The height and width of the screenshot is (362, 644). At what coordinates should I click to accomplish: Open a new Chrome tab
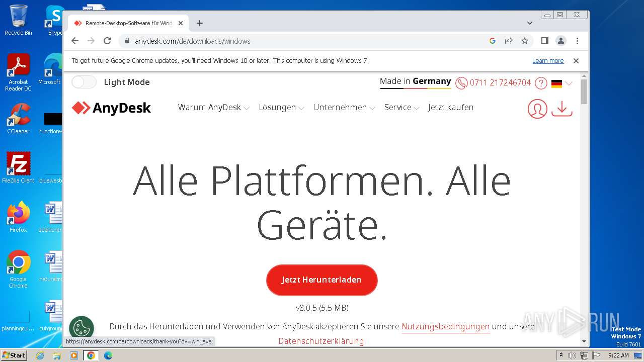pyautogui.click(x=200, y=23)
